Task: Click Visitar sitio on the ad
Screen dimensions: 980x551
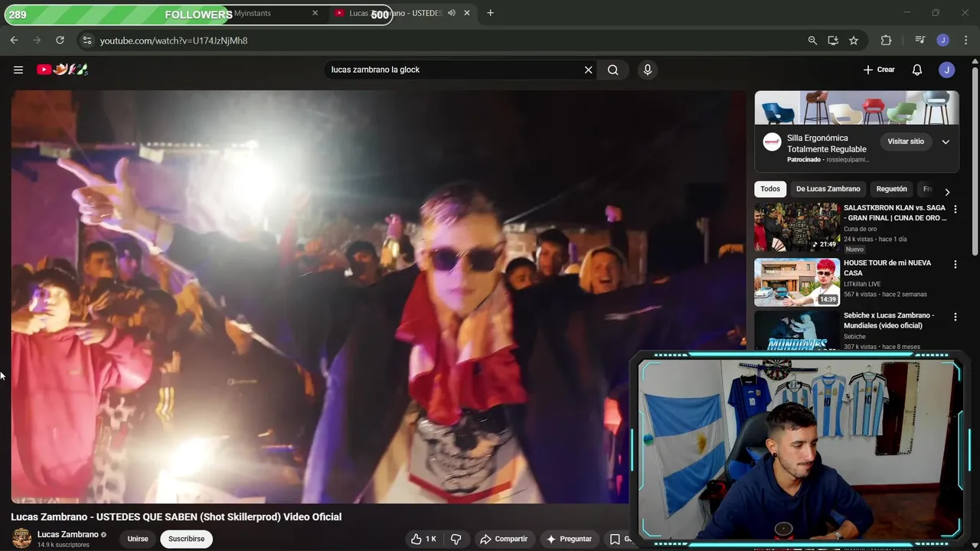Action: pos(906,142)
